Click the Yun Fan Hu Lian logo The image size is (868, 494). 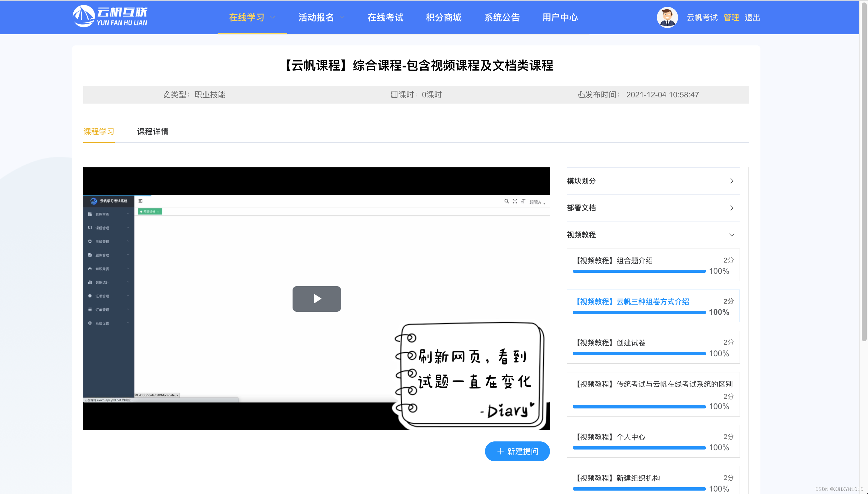[110, 16]
